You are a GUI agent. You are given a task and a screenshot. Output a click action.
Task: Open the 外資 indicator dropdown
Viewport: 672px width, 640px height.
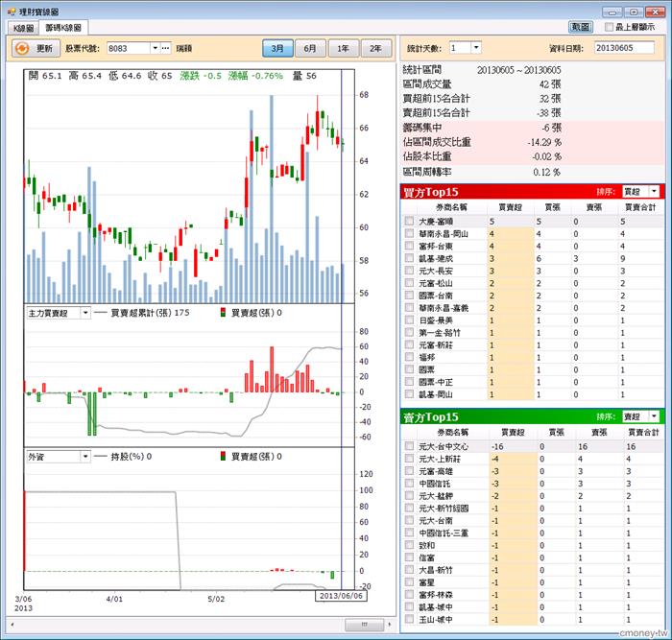(85, 457)
